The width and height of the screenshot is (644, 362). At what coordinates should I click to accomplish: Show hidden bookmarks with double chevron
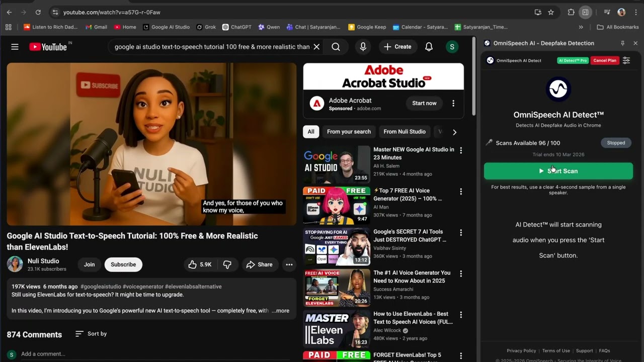(x=581, y=27)
